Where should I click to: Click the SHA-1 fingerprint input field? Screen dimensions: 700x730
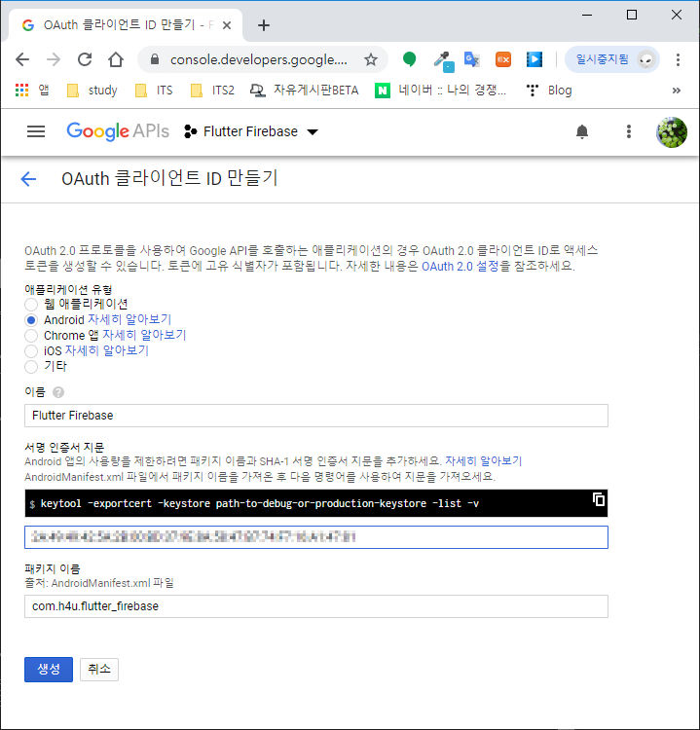[316, 537]
